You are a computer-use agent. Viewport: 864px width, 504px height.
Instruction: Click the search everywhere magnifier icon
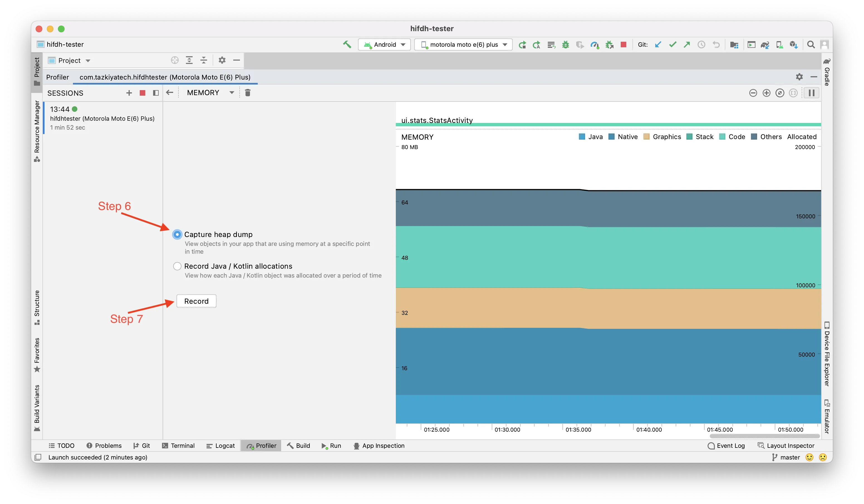(811, 45)
